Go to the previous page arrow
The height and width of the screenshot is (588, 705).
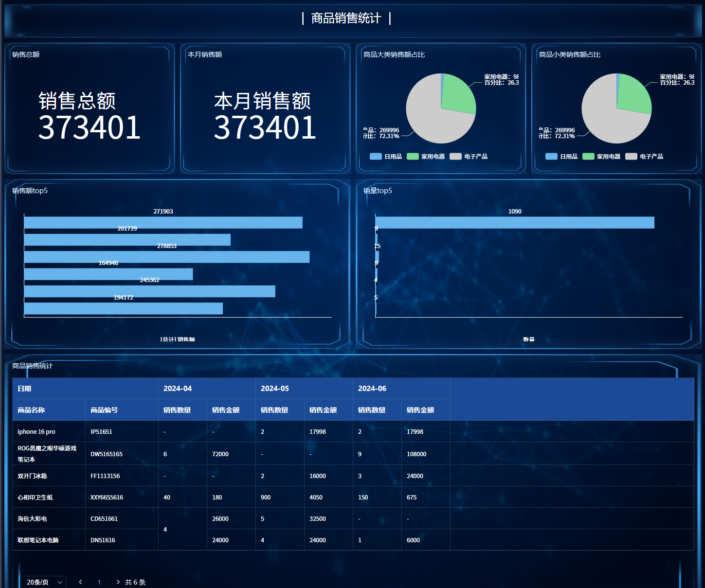80,582
